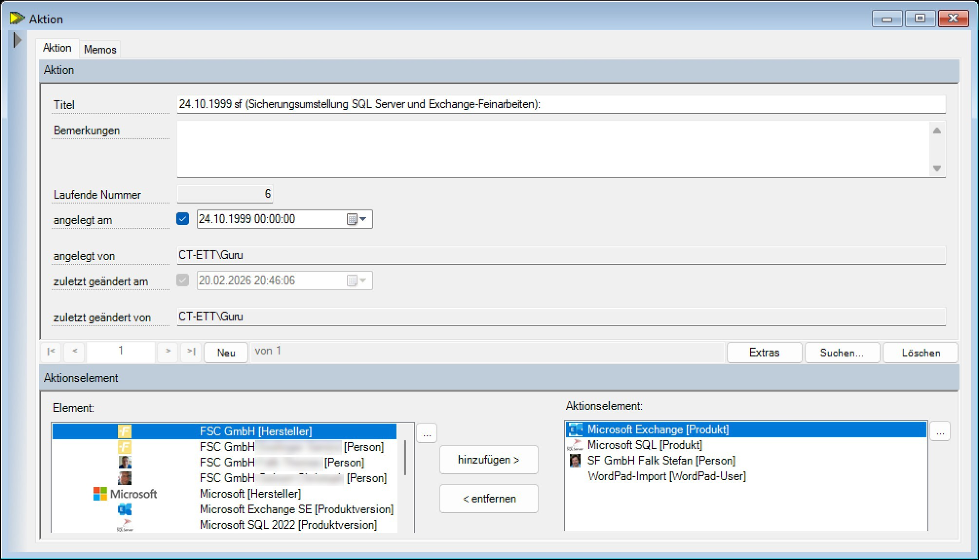
Task: Click the FSC GmbH Hersteller logo icon
Action: [125, 431]
